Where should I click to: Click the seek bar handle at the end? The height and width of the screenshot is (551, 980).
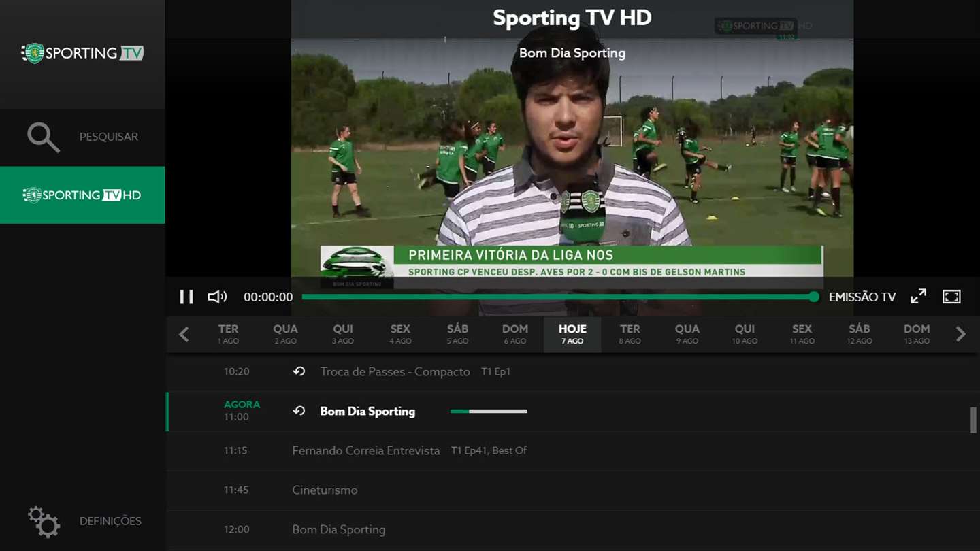pyautogui.click(x=814, y=297)
